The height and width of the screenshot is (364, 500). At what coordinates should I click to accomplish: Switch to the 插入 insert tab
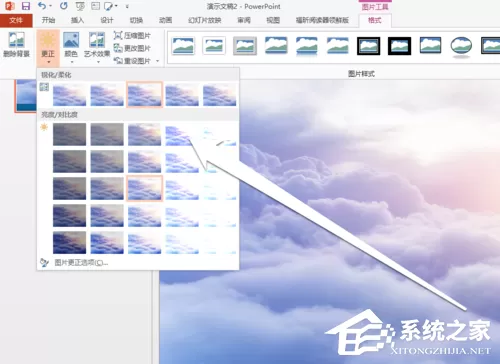point(77,20)
